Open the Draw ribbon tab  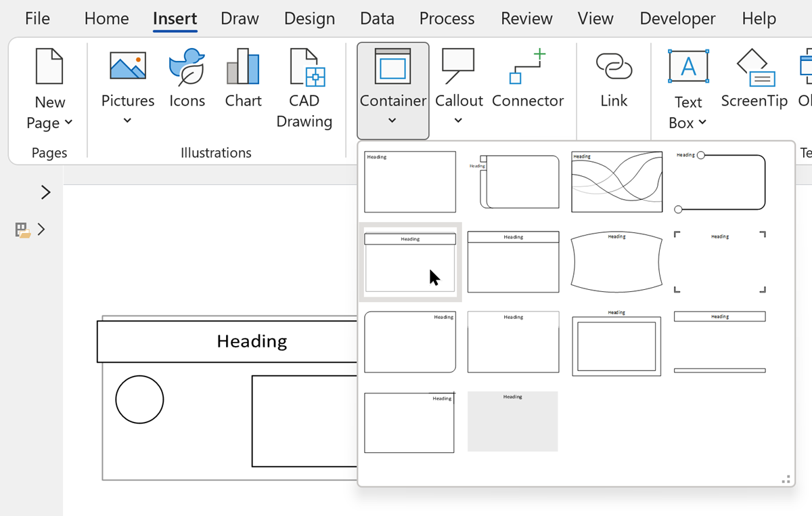pyautogui.click(x=240, y=18)
